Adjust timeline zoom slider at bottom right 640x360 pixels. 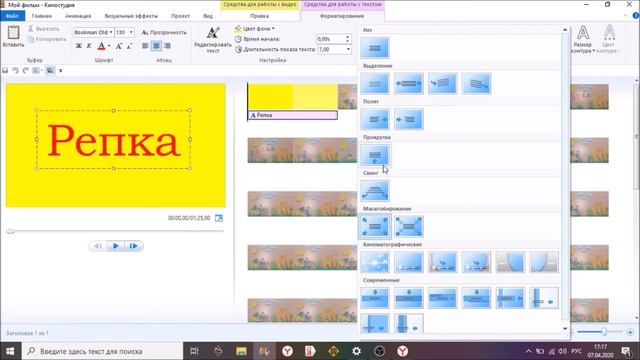click(x=604, y=332)
